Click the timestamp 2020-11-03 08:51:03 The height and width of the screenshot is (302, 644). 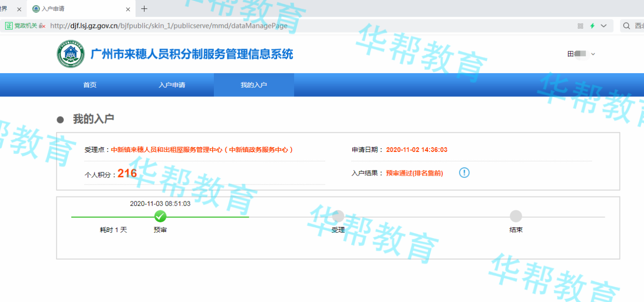(x=160, y=203)
